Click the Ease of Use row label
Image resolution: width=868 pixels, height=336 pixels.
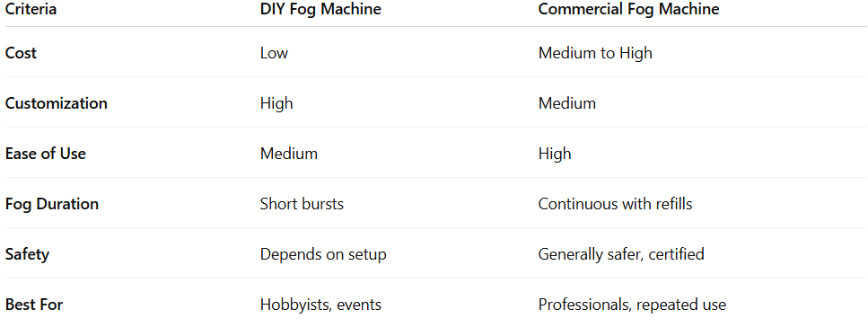(x=46, y=154)
